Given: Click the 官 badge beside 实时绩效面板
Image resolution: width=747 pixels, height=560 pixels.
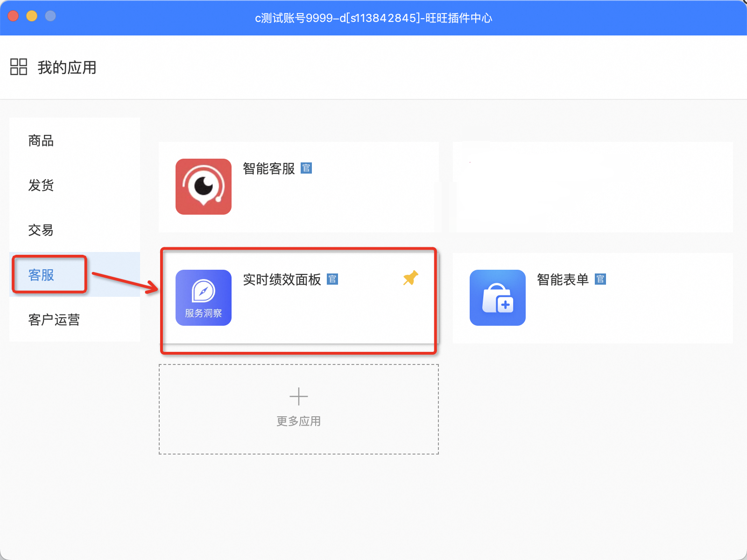Looking at the screenshot, I should tap(332, 279).
